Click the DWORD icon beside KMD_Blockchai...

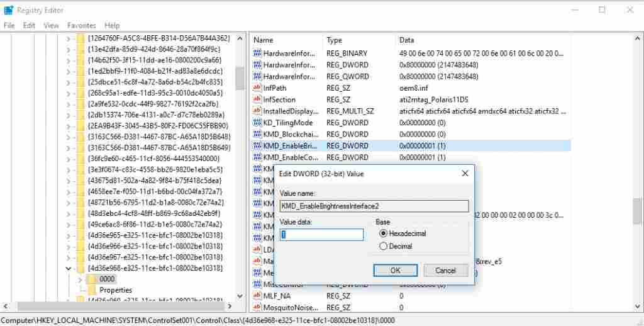coord(257,134)
